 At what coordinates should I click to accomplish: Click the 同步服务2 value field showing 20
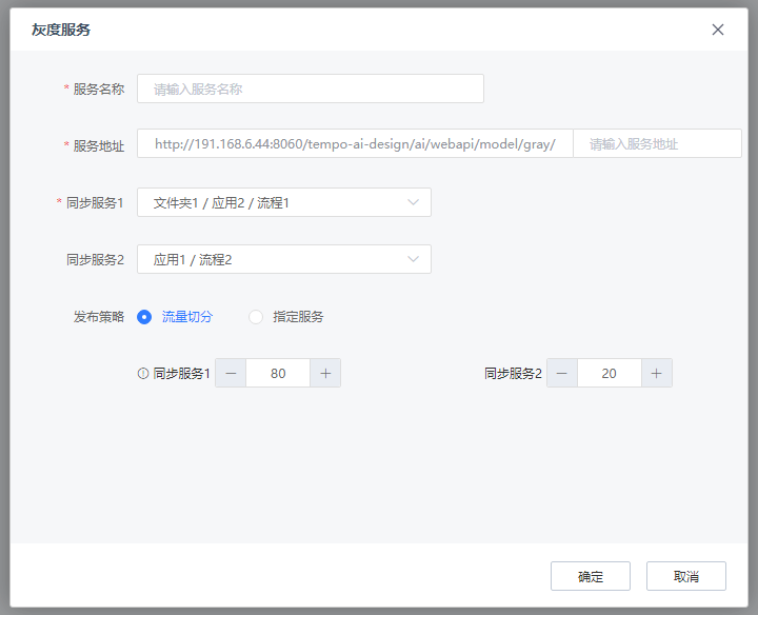pyautogui.click(x=609, y=373)
